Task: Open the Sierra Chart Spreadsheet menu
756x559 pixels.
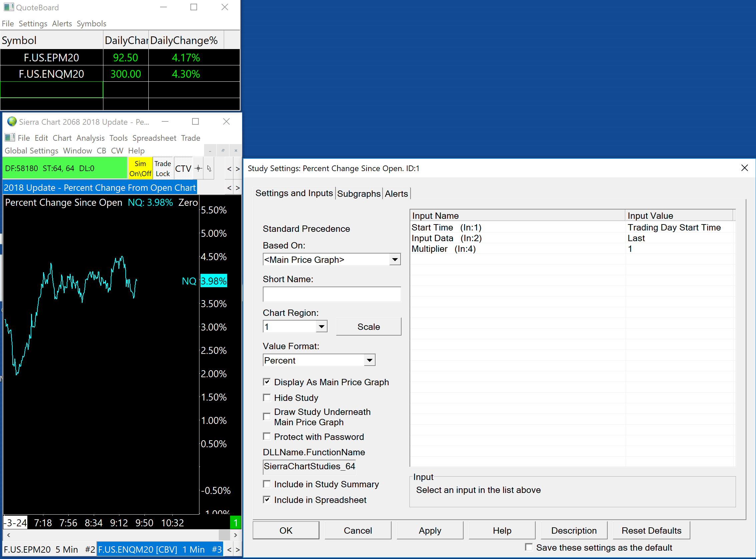Action: pyautogui.click(x=154, y=138)
